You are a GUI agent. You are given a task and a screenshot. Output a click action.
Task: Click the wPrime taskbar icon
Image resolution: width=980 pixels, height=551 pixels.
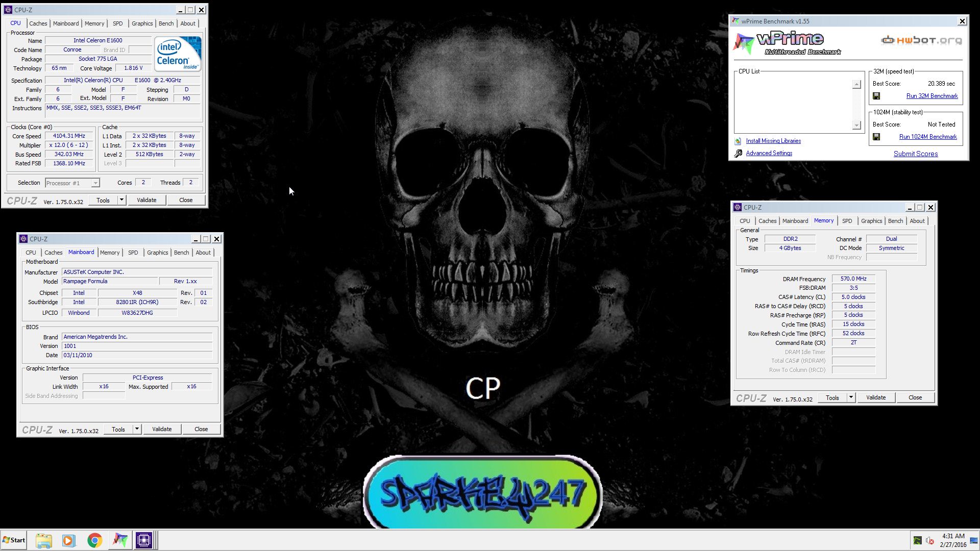tap(119, 540)
